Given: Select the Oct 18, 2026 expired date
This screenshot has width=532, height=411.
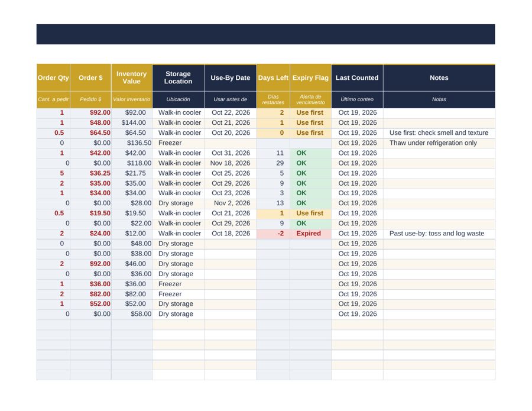Looking at the screenshot, I should pos(231,234).
